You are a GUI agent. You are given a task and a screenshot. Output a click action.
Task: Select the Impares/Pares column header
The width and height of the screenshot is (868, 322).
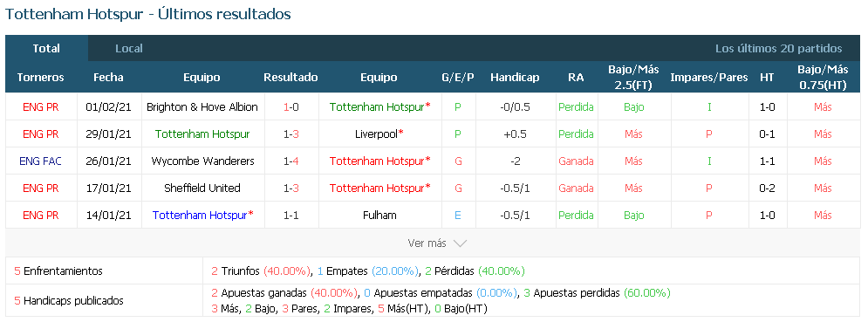[709, 78]
